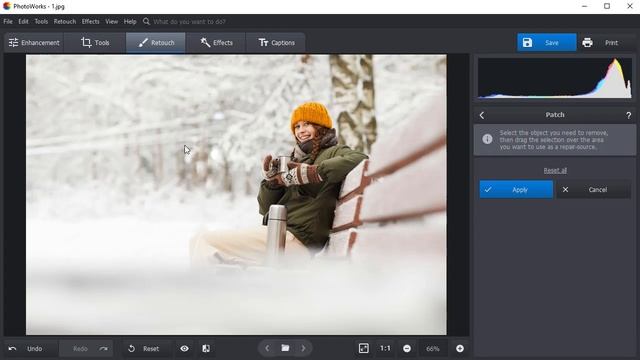The height and width of the screenshot is (360, 640).
Task: Click the PhotoWorks app logo icon
Action: click(x=7, y=6)
